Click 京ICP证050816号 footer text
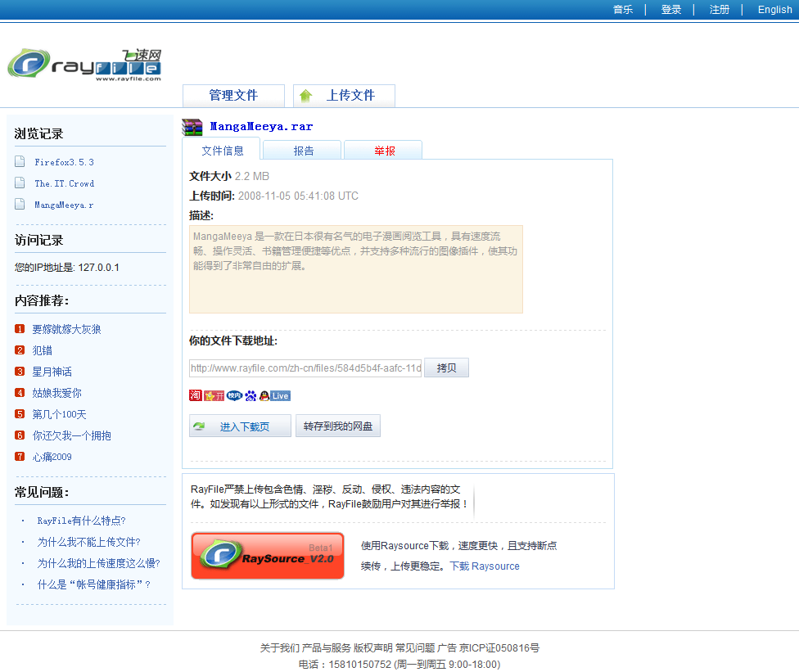Image resolution: width=799 pixels, height=672 pixels. click(x=499, y=648)
